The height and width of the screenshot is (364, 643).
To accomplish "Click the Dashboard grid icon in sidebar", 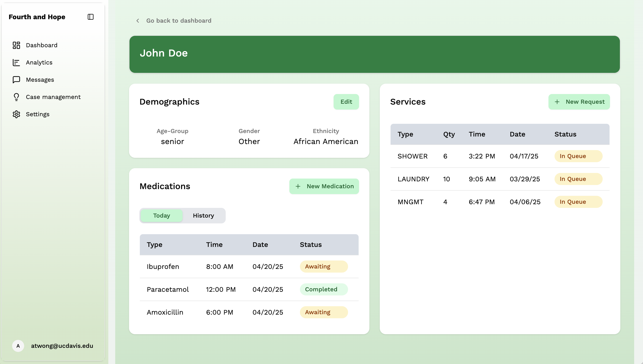I will coord(16,45).
